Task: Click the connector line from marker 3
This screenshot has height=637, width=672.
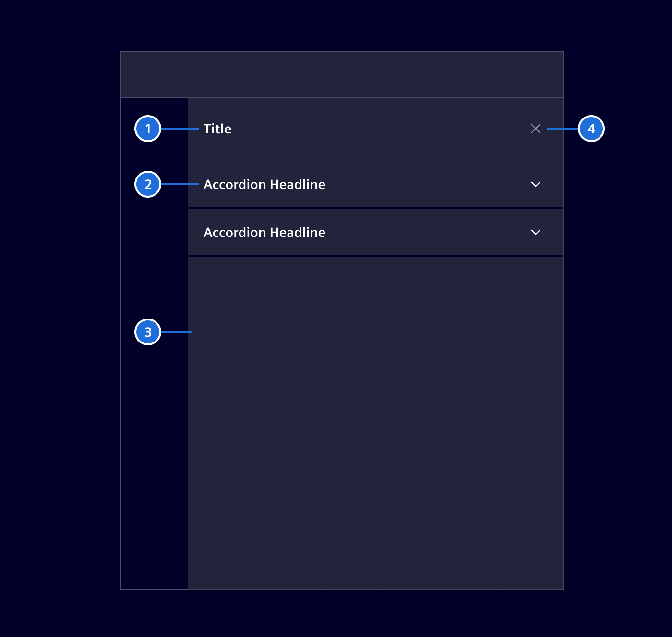Action: pos(177,332)
